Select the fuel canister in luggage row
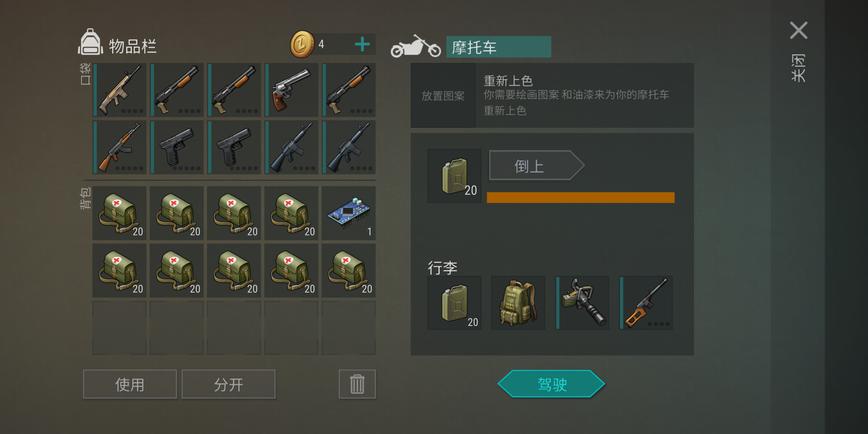This screenshot has height=434, width=868. [x=454, y=303]
